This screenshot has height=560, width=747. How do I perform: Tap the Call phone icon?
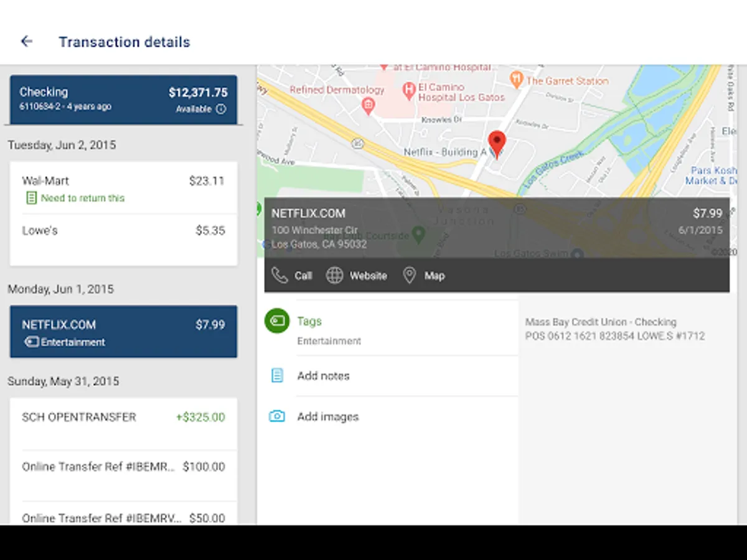pyautogui.click(x=280, y=276)
